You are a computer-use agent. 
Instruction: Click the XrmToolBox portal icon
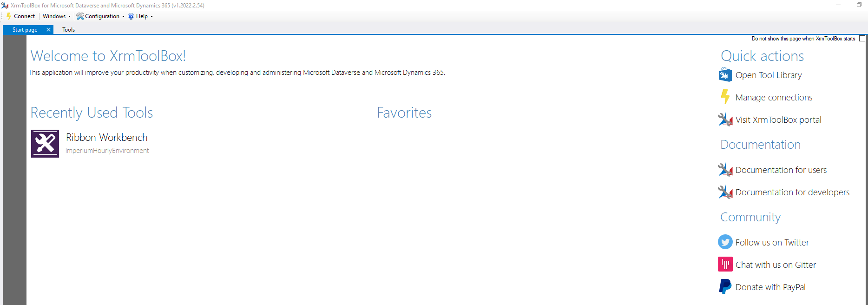tap(725, 119)
